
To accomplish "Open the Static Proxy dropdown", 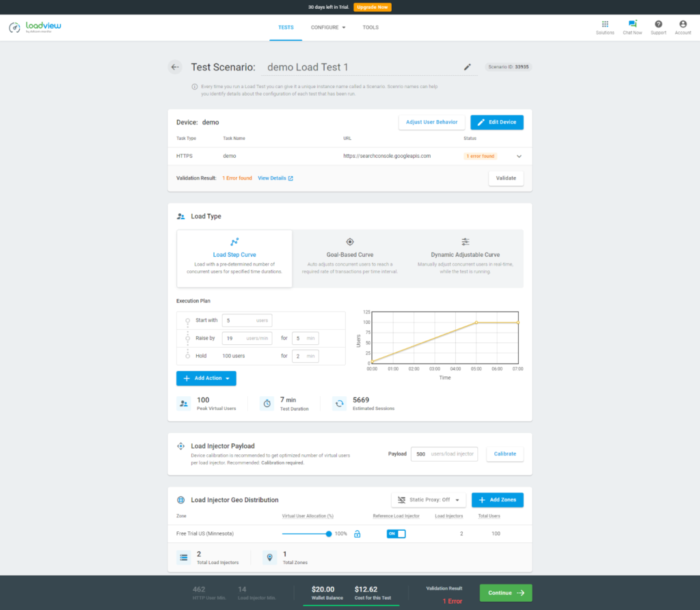I will pyautogui.click(x=429, y=500).
